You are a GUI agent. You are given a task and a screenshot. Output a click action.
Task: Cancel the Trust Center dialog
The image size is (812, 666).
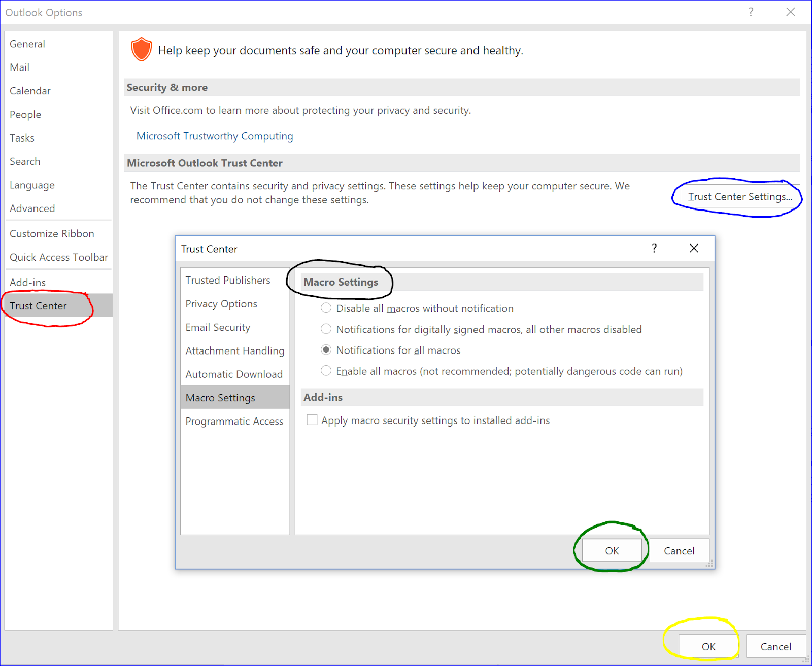click(x=679, y=551)
